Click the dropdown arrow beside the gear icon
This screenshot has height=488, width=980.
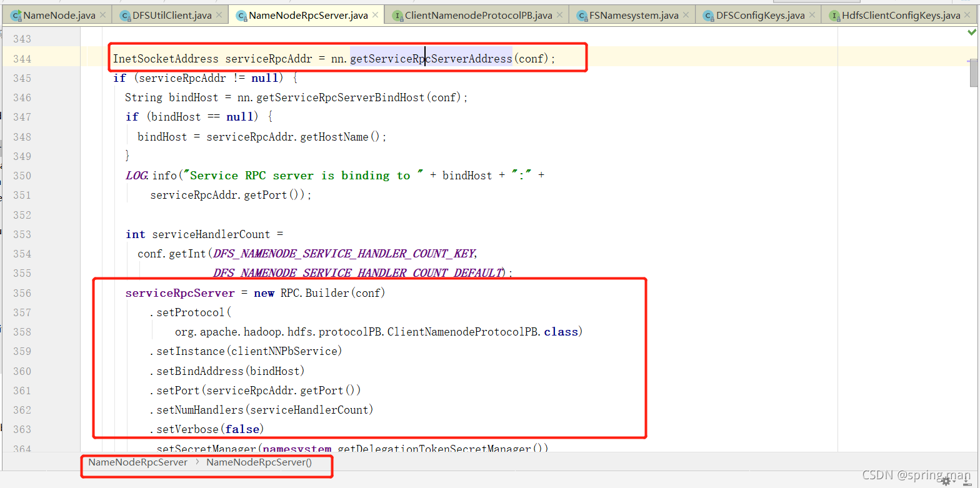(954, 482)
